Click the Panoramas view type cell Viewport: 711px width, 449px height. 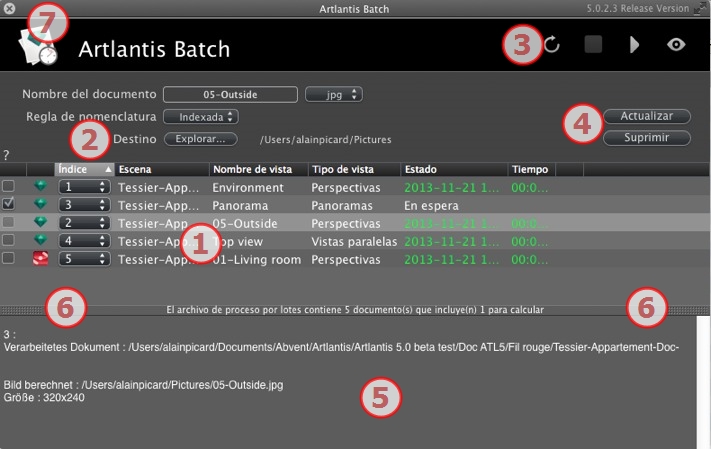342,205
